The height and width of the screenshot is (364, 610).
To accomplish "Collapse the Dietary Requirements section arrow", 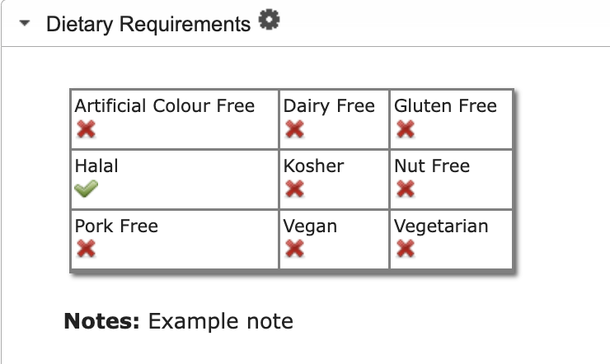I will point(25,23).
